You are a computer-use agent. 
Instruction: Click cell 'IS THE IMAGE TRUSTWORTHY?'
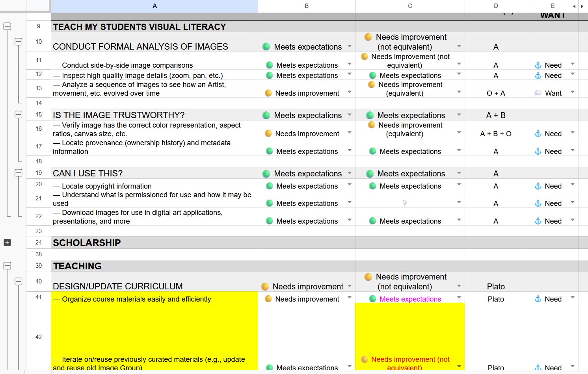click(154, 115)
